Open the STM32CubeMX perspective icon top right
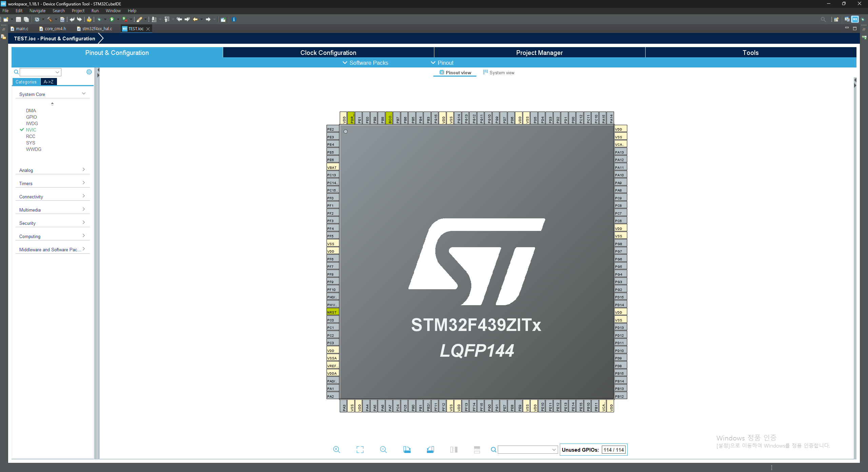Viewport: 868px width, 472px height. tap(855, 19)
